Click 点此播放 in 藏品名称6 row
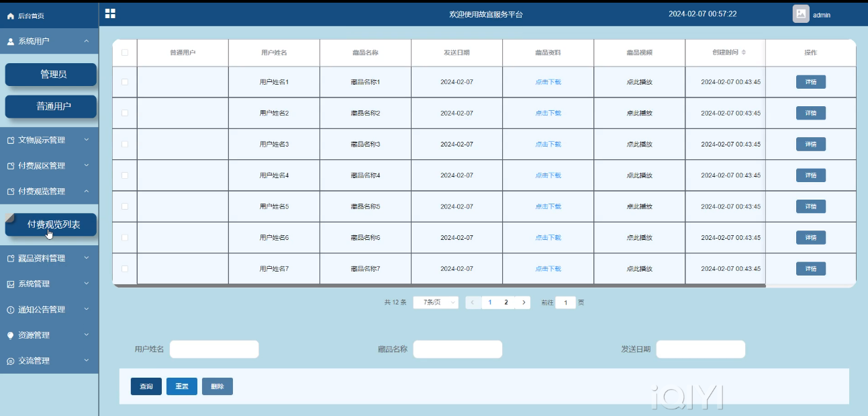The image size is (868, 416). click(639, 238)
